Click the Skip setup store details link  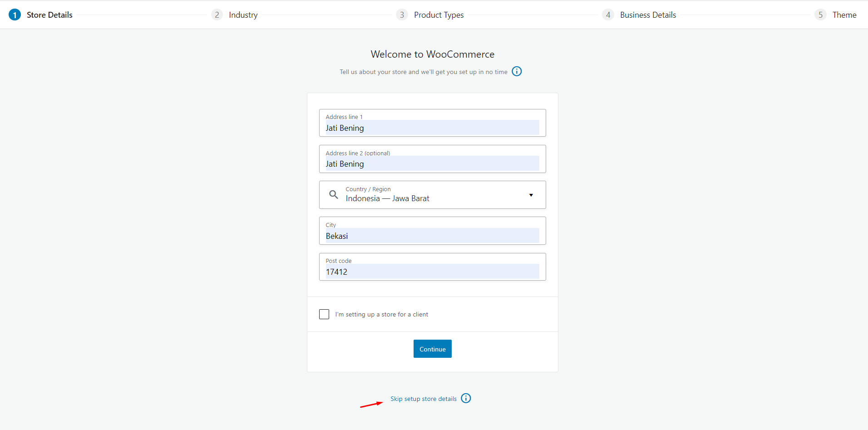point(423,399)
